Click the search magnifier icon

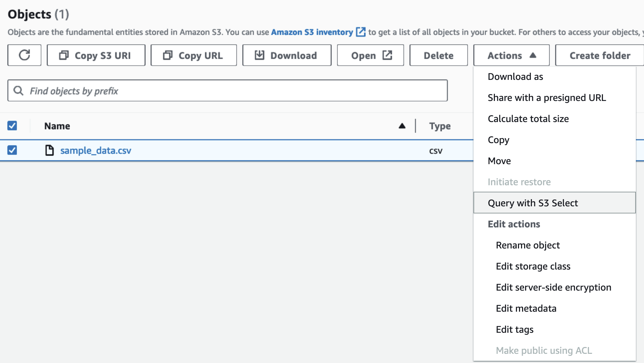(x=18, y=90)
